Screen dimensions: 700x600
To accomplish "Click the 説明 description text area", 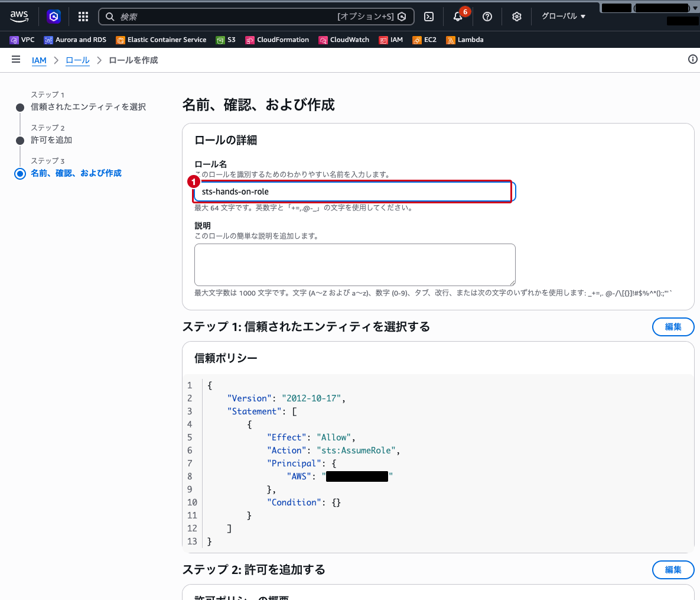I will [355, 264].
